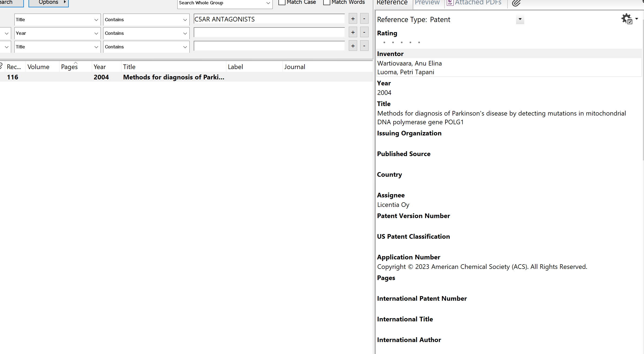Click the paperclip attach file icon
This screenshot has width=644, height=354.
(x=516, y=3)
